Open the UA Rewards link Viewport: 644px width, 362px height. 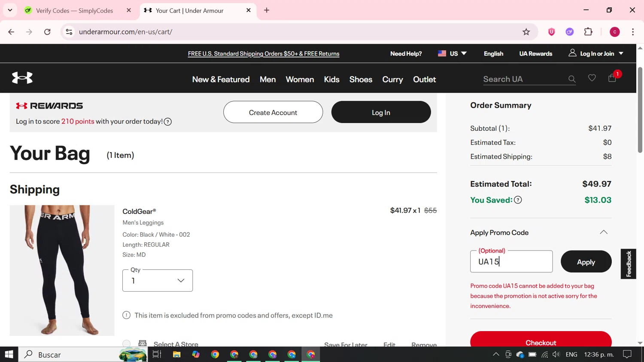(x=535, y=54)
